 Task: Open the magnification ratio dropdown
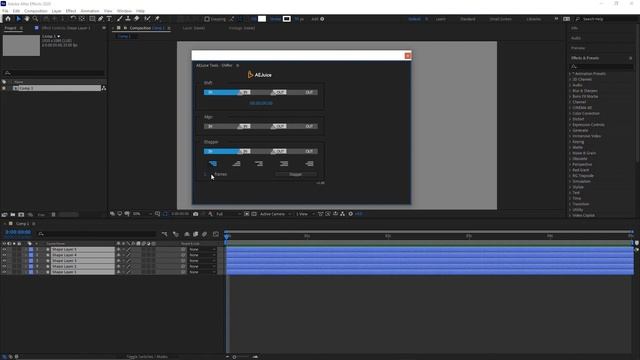(x=142, y=214)
